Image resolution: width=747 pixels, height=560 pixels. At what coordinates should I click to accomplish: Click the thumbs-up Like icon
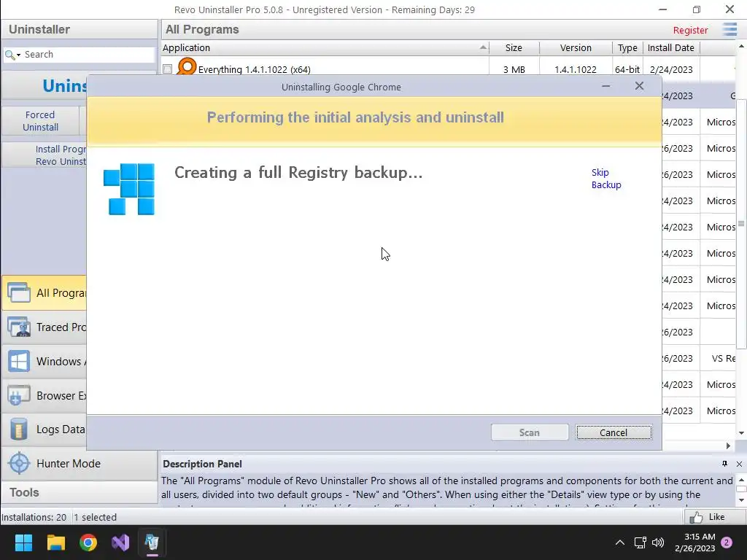pos(696,517)
